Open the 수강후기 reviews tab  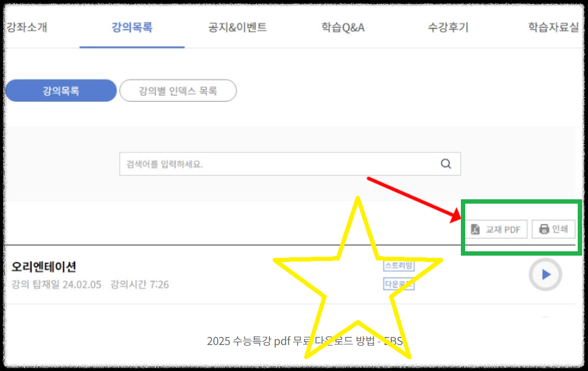click(x=448, y=27)
